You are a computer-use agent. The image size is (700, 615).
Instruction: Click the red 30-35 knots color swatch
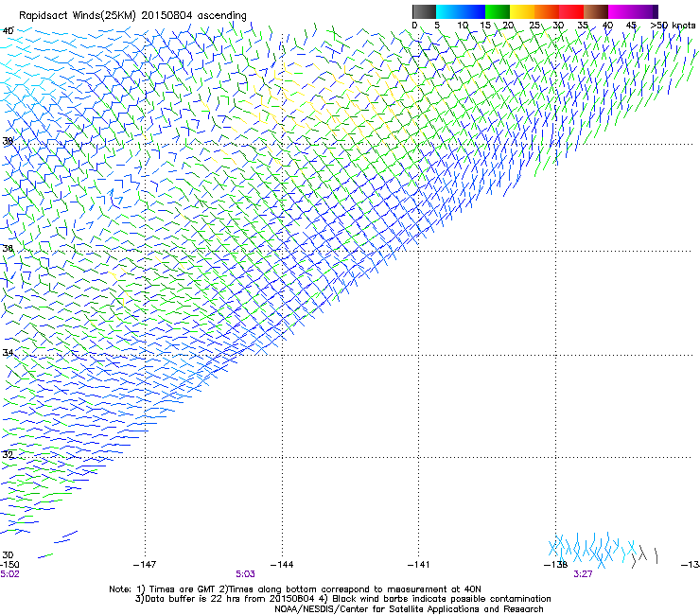click(x=571, y=11)
